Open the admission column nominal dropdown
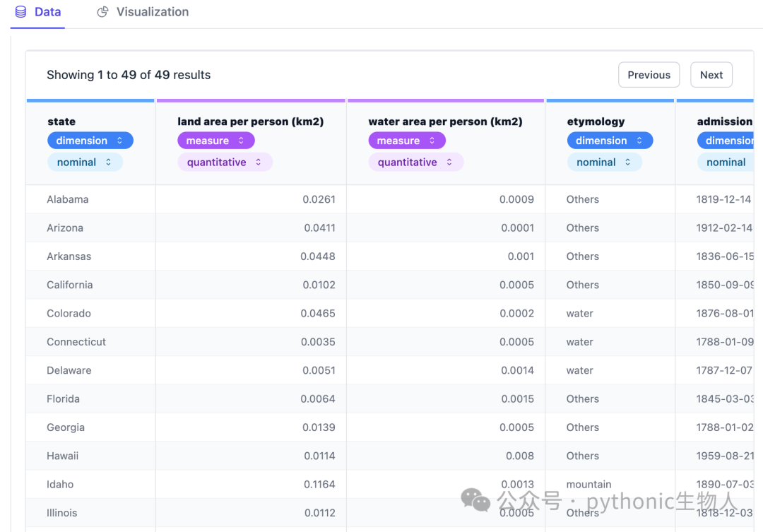Image resolution: width=763 pixels, height=532 pixels. pyautogui.click(x=726, y=162)
